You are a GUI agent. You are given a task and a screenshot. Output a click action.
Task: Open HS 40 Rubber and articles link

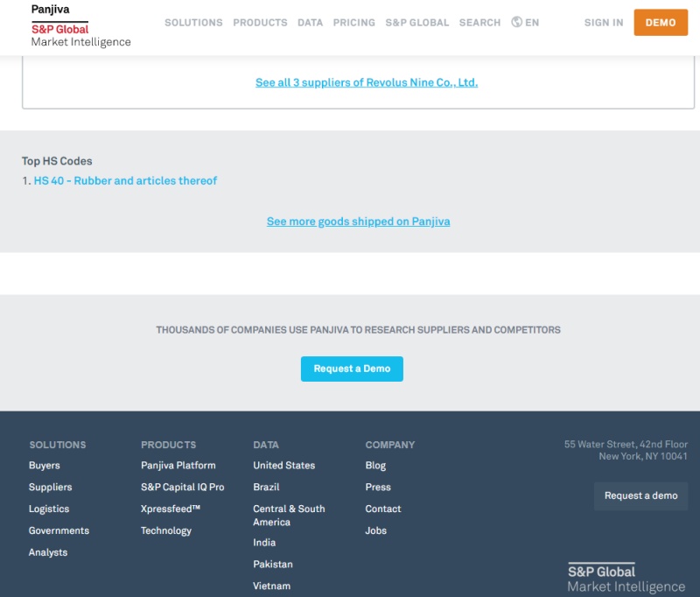[x=125, y=180]
